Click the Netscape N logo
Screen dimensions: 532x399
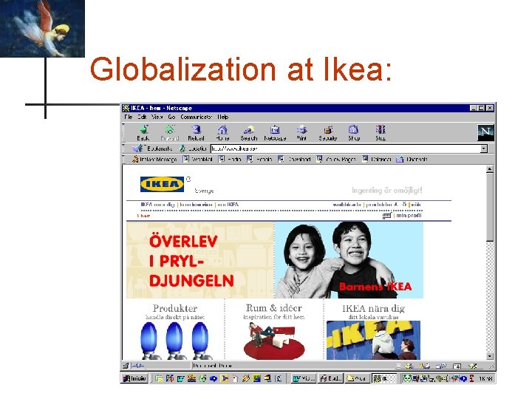[x=485, y=133]
